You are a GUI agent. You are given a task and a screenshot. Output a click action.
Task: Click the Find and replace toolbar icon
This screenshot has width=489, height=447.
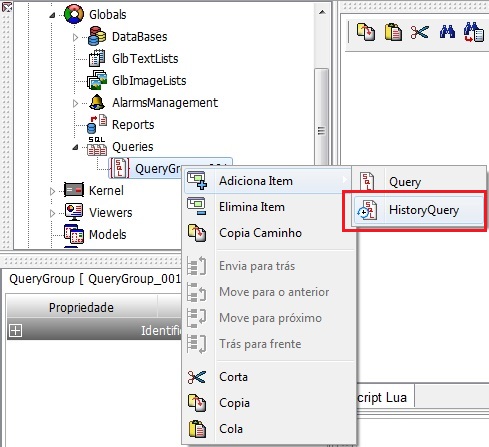point(474,32)
